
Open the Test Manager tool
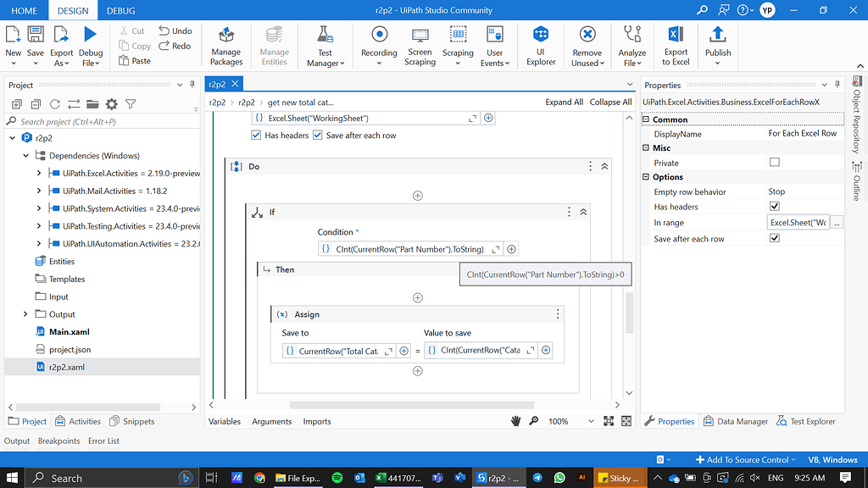[325, 47]
